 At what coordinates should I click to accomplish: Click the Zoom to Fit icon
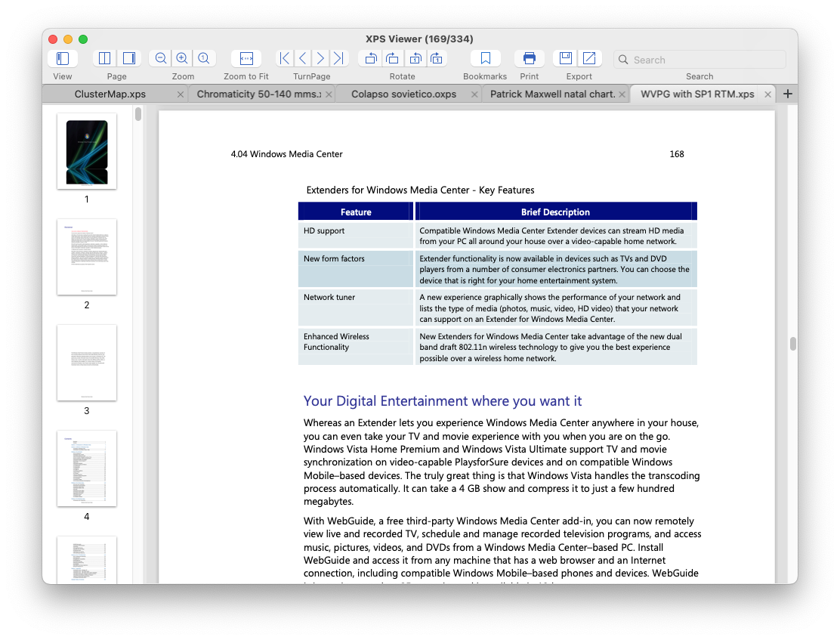[246, 58]
